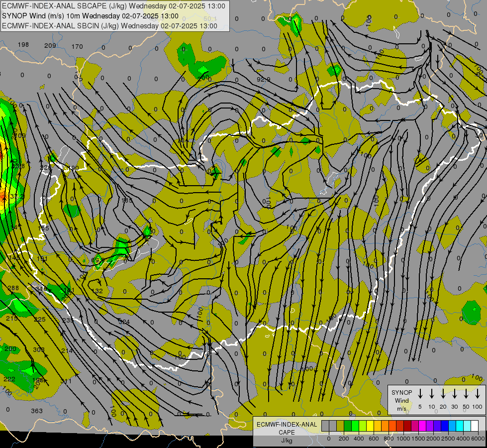Select the lime yellow-green CAPE legend swatch

click(363, 426)
